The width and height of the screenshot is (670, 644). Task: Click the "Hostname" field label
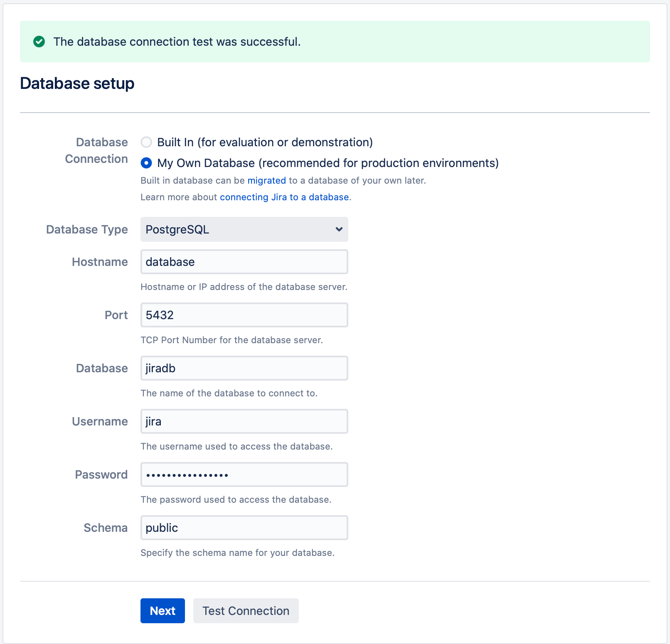pyautogui.click(x=100, y=262)
